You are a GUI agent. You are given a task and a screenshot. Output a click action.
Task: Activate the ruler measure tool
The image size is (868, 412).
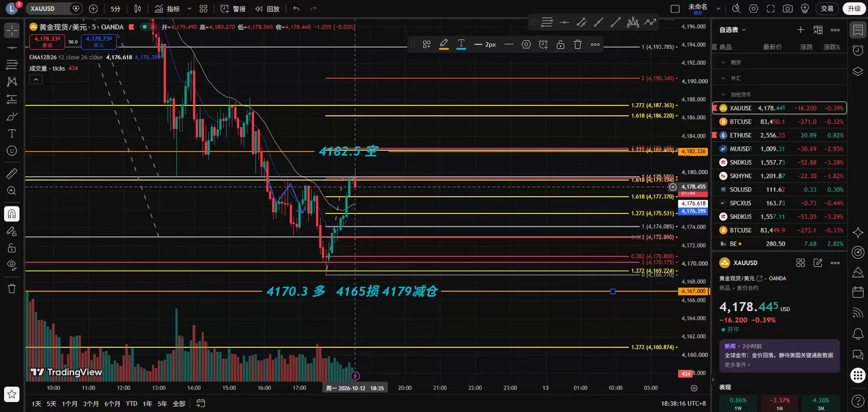click(x=12, y=173)
